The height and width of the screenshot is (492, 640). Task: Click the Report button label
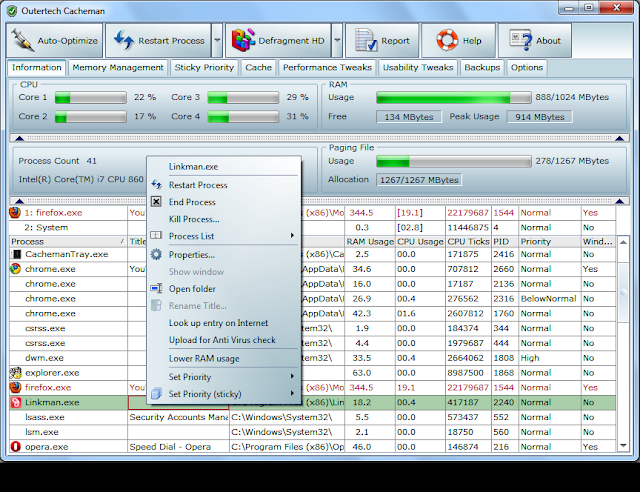[x=395, y=41]
